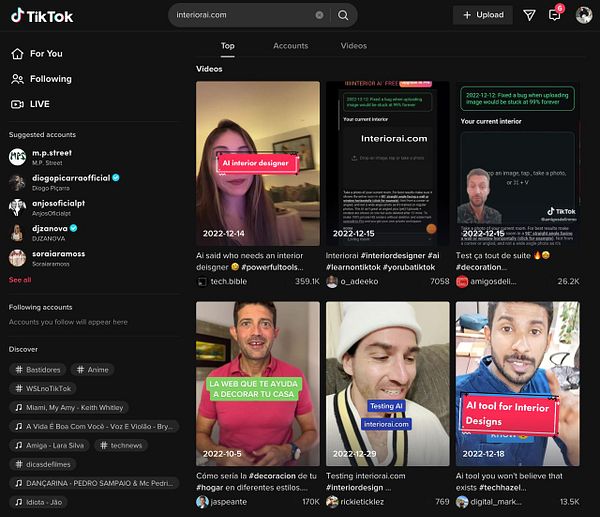The image size is (600, 517).
Task: Open o_adeeko username link
Action: pyautogui.click(x=359, y=282)
